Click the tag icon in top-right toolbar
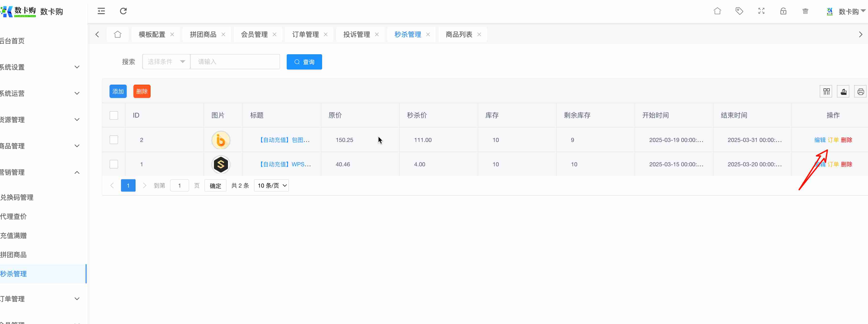Viewport: 868px width, 324px height. point(739,11)
